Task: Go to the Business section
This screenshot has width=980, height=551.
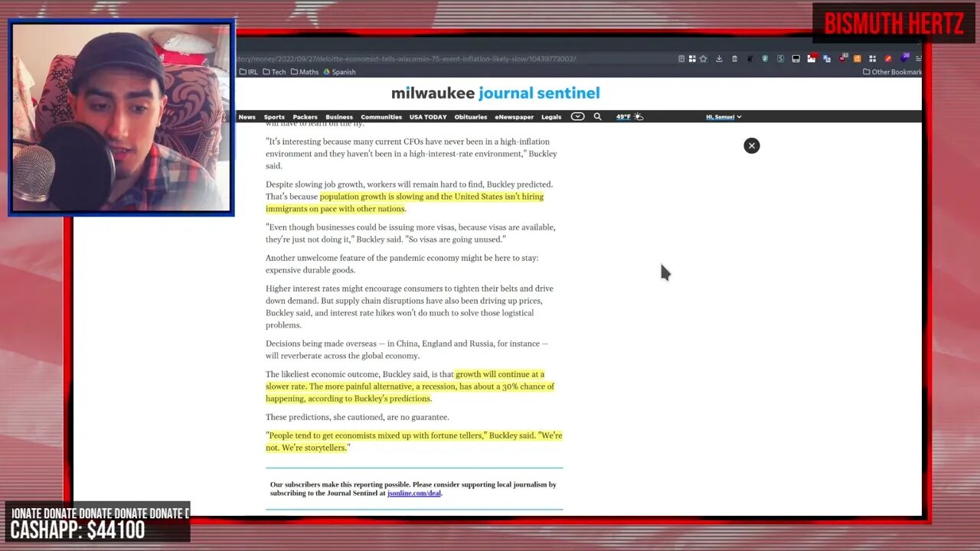Action: click(x=339, y=117)
